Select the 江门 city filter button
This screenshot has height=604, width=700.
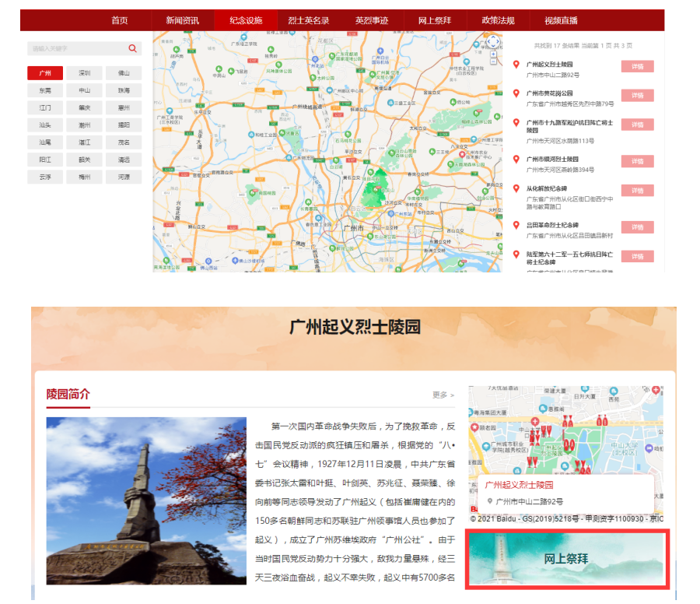tap(45, 107)
